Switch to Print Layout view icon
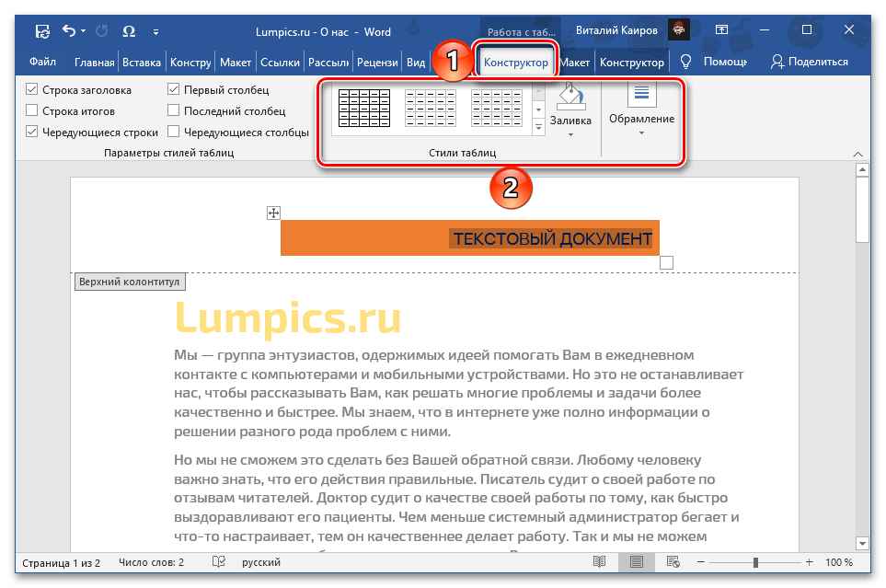This screenshot has height=588, width=886. (x=637, y=561)
